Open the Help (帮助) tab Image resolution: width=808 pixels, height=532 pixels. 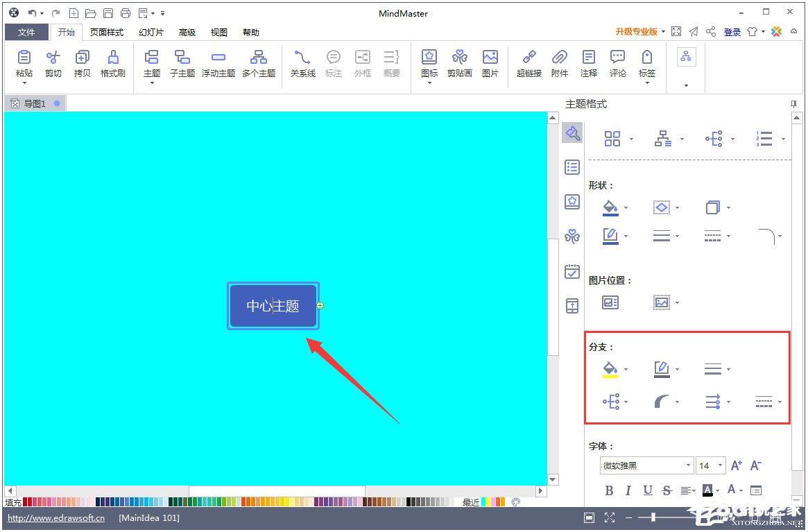[x=251, y=32]
